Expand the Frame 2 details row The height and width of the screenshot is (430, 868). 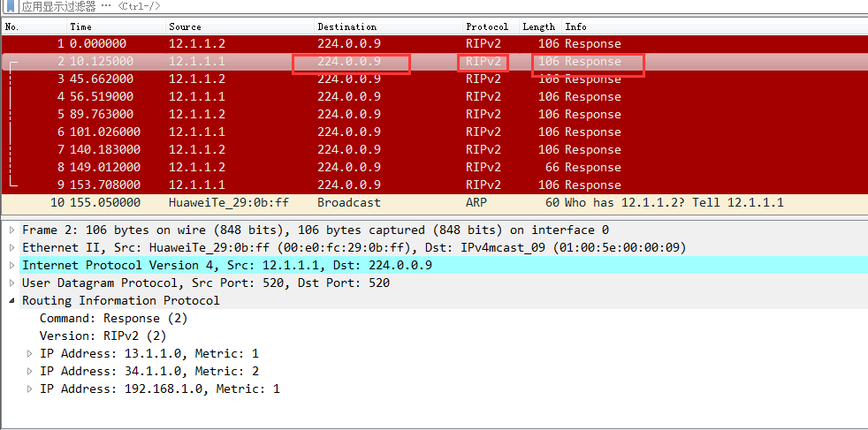pos(12,230)
